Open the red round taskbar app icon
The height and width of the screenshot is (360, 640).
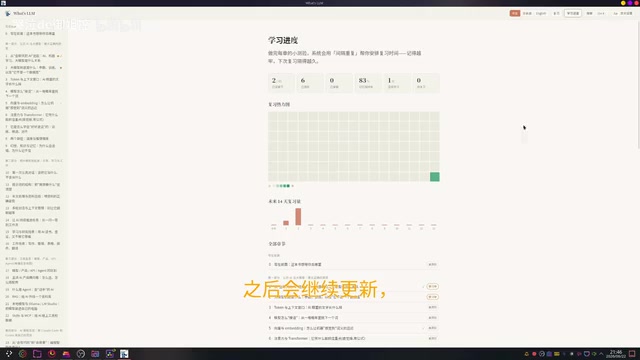pos(52,354)
